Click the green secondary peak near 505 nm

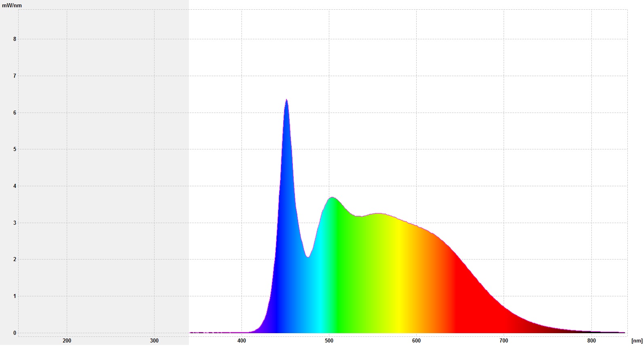click(332, 198)
